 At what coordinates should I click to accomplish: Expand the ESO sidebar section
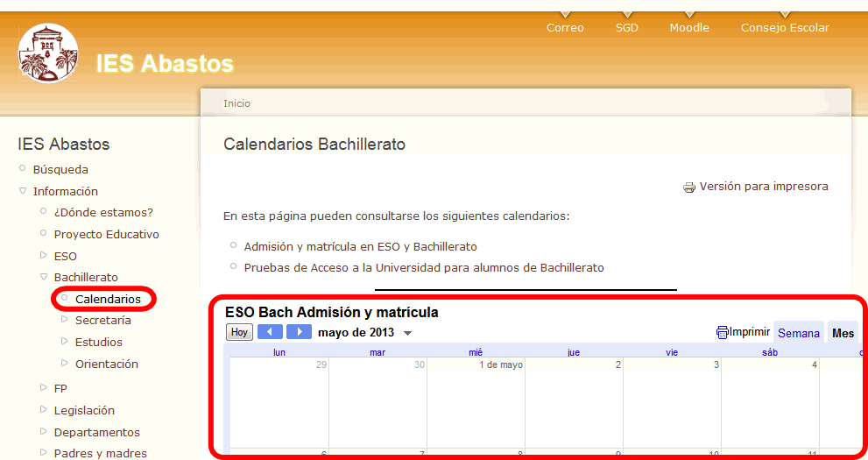pyautogui.click(x=44, y=256)
